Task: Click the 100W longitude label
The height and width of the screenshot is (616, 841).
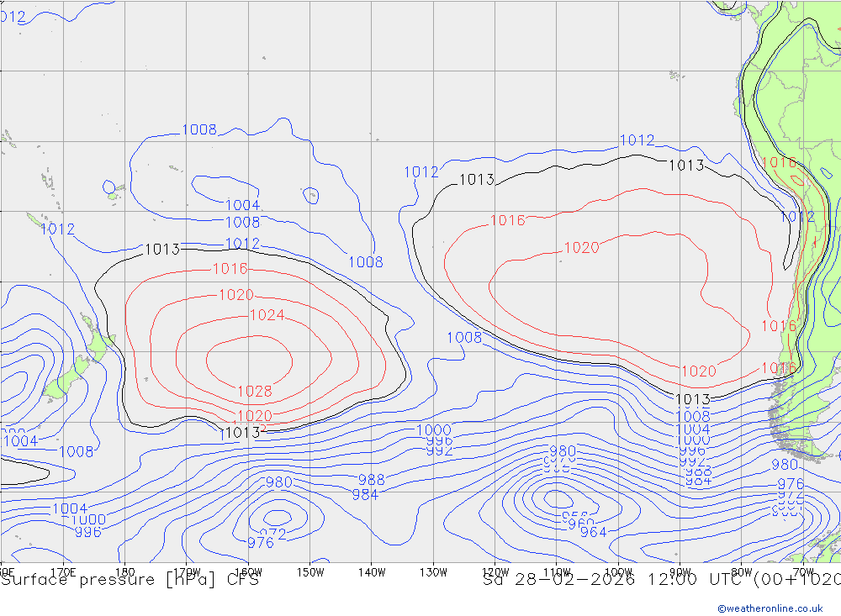Action: click(x=618, y=572)
